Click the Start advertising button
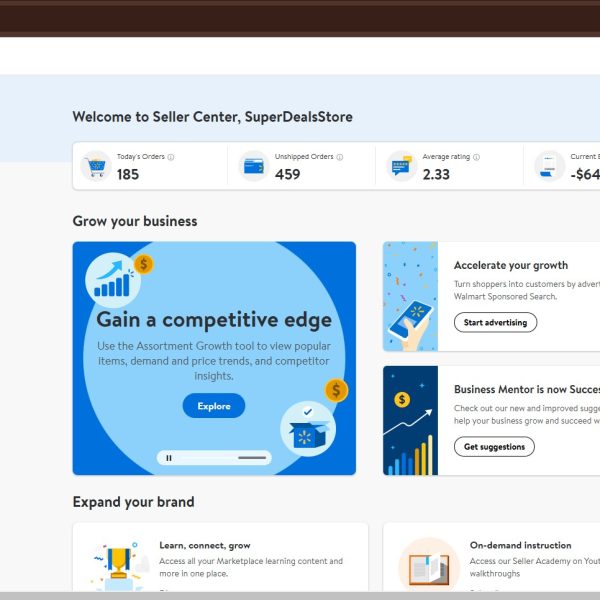Image resolution: width=600 pixels, height=600 pixels. click(495, 323)
